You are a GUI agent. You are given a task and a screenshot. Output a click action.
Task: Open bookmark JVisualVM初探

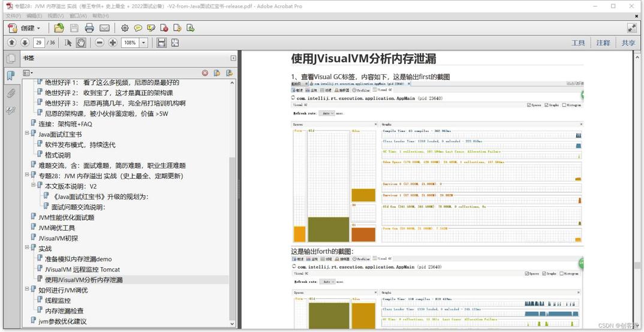[58, 238]
